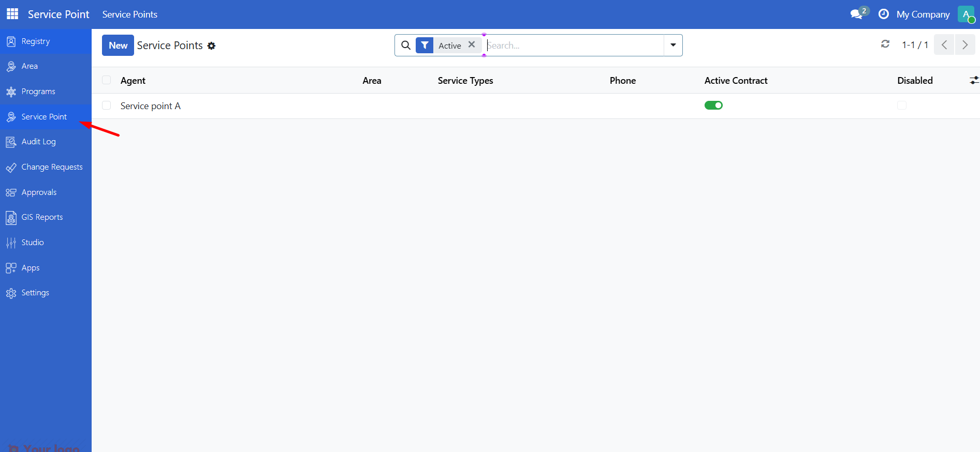This screenshot has width=980, height=452.
Task: Open the Service point A record
Action: click(151, 106)
